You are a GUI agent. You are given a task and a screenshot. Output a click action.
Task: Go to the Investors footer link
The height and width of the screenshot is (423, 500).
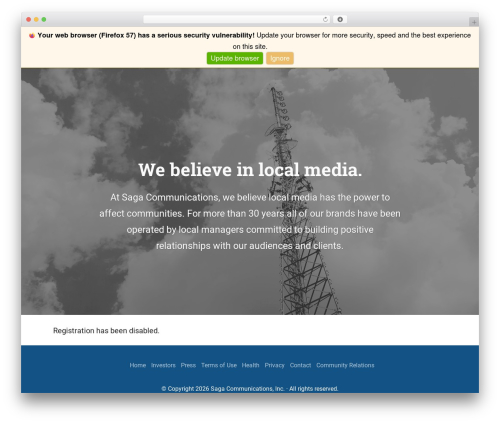[x=163, y=365]
